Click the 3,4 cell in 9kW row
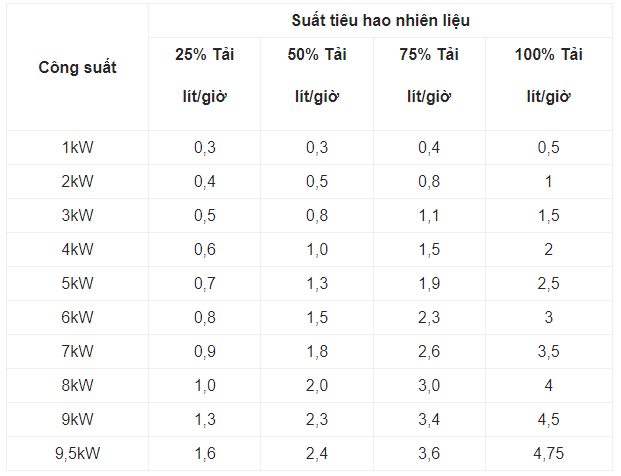 428,419
